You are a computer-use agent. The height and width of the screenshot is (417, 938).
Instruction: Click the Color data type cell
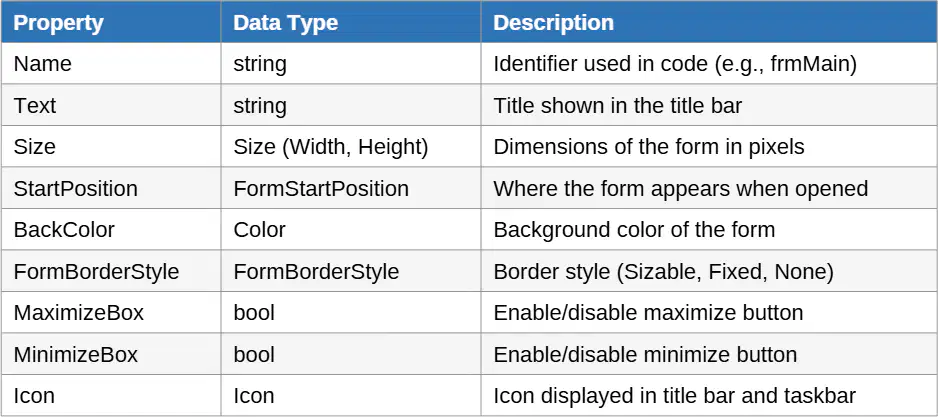click(x=351, y=230)
